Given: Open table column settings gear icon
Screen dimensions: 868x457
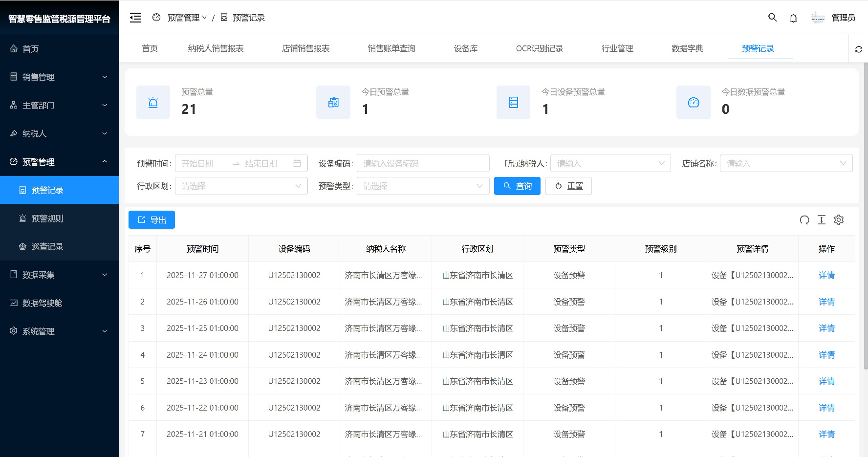Looking at the screenshot, I should click(x=839, y=220).
